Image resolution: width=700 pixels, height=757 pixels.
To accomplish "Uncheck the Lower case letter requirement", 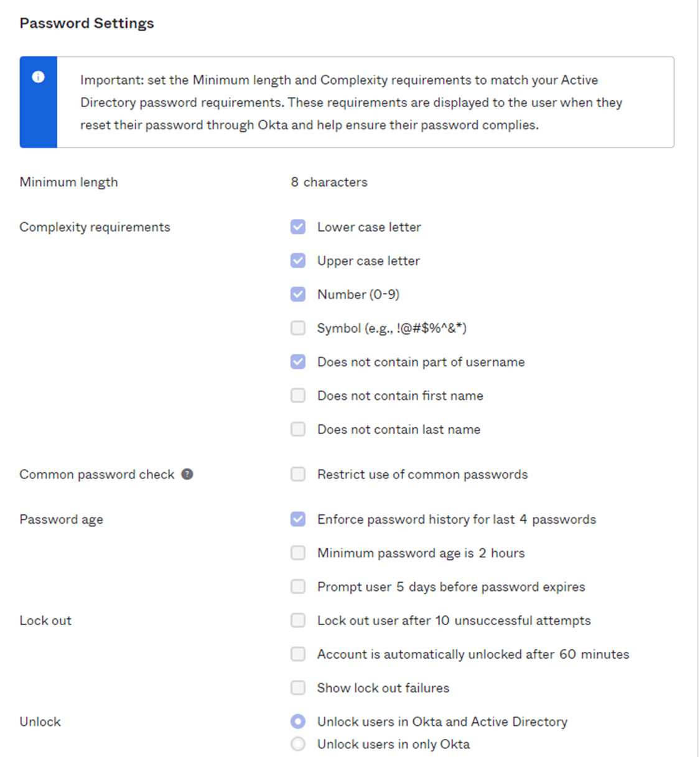I will tap(298, 227).
